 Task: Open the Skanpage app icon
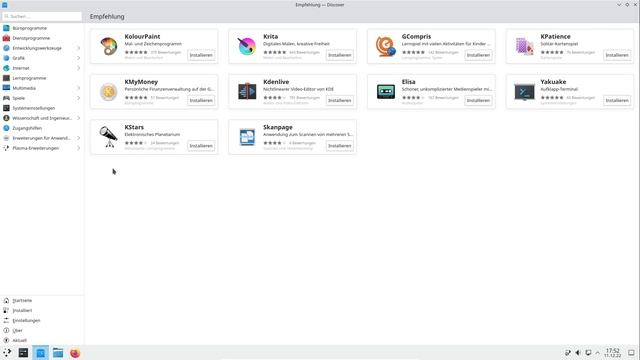pyautogui.click(x=247, y=137)
